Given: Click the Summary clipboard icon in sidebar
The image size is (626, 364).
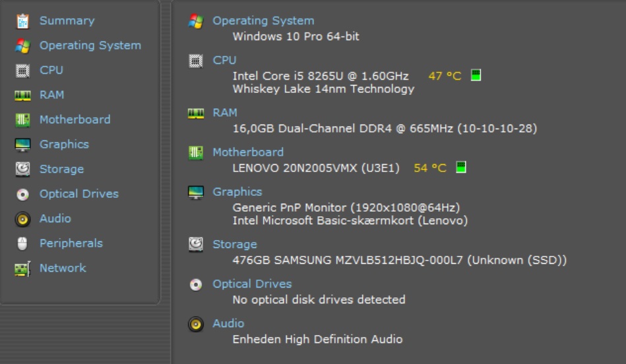Looking at the screenshot, I should 22,21.
